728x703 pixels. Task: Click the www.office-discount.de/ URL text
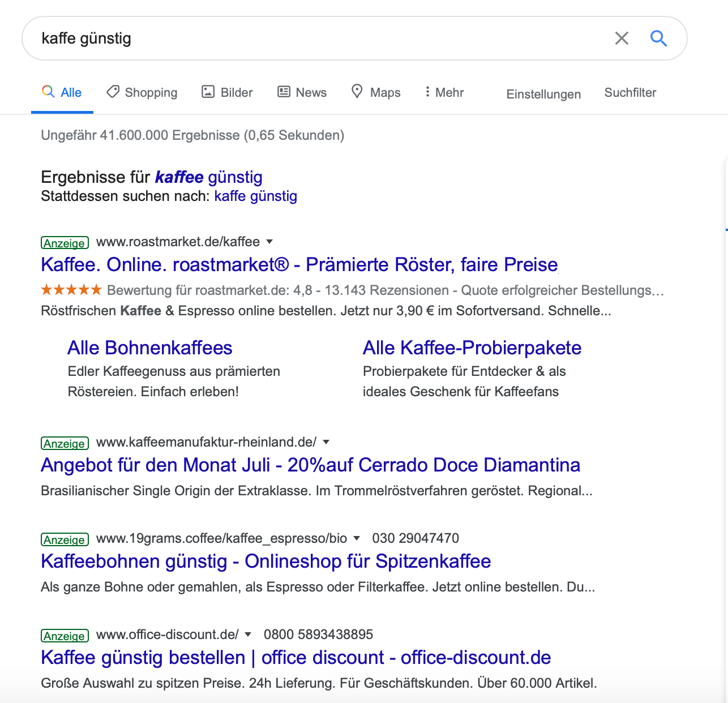tap(168, 635)
